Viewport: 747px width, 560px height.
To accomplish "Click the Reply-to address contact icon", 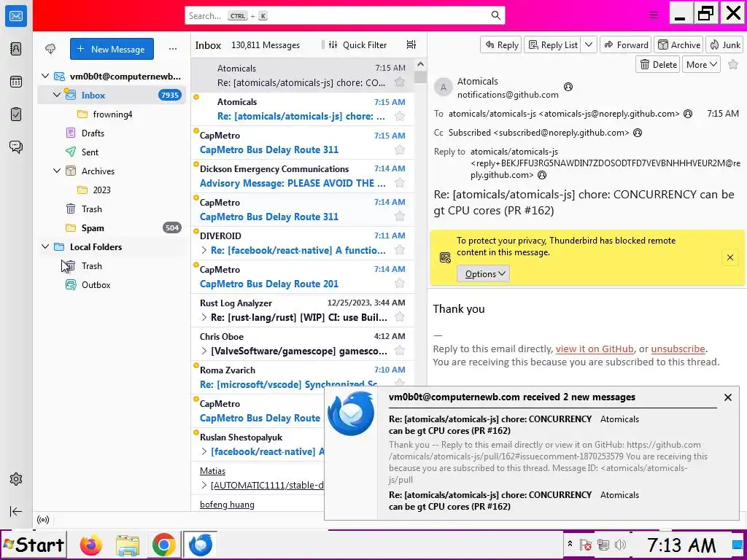I will [x=542, y=175].
